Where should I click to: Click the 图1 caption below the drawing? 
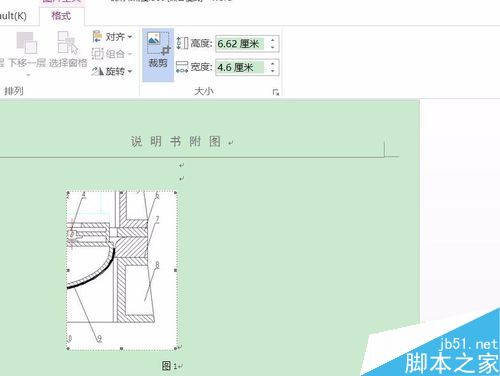[170, 366]
